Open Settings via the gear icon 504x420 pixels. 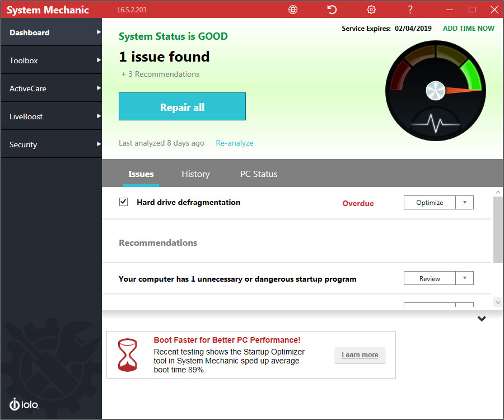click(x=371, y=10)
